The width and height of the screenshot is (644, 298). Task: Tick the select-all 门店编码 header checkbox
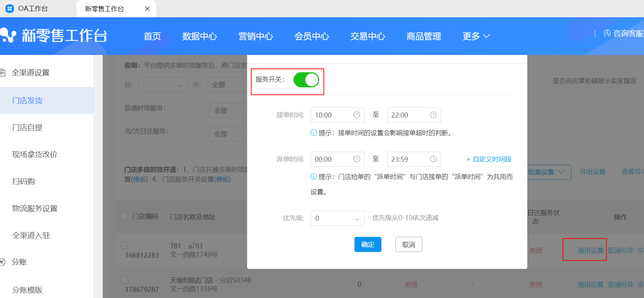pos(125,216)
